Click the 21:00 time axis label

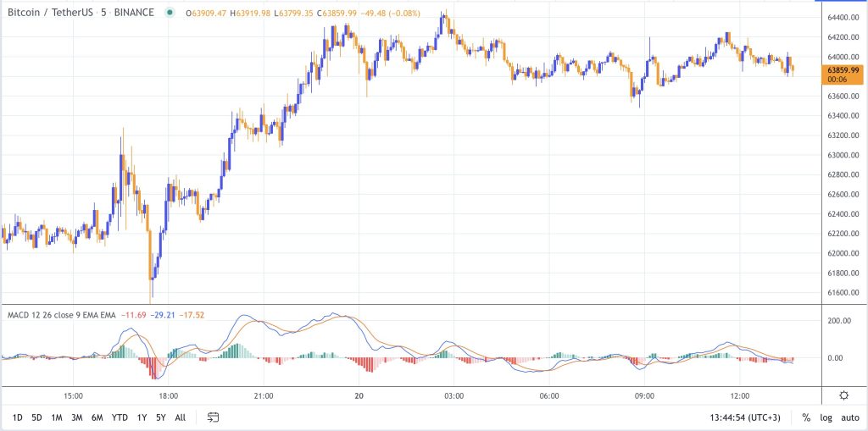pyautogui.click(x=264, y=395)
